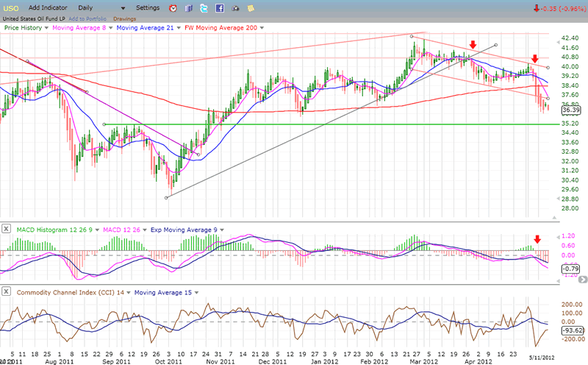Open the Drawings link
This screenshot has width=588, height=365.
click(124, 18)
